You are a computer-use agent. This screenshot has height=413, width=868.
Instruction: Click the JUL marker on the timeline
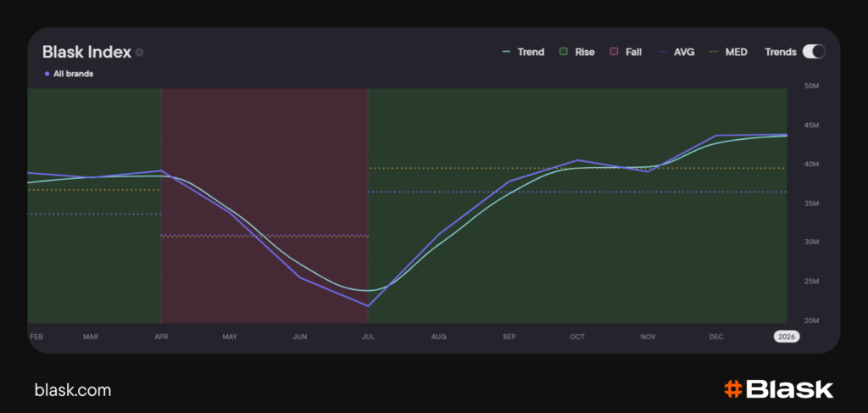(x=369, y=337)
